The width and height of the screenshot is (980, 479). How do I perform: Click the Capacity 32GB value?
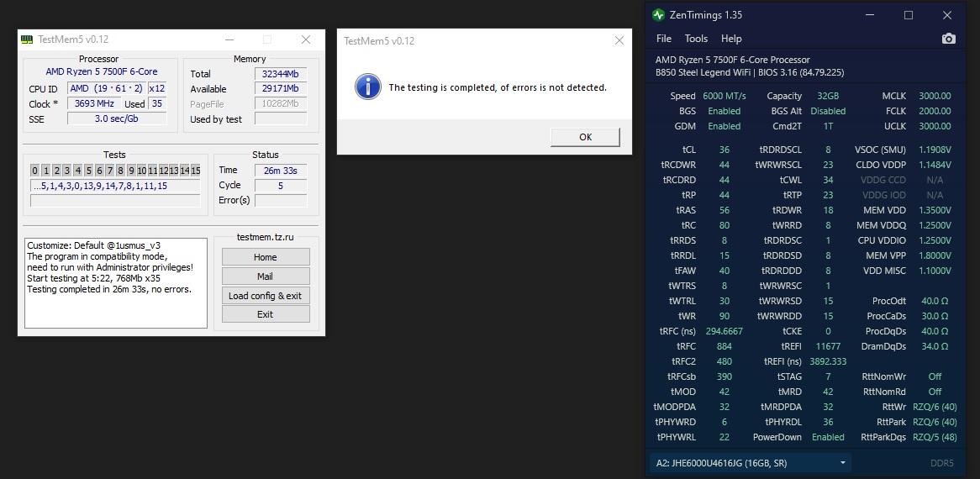(x=828, y=96)
